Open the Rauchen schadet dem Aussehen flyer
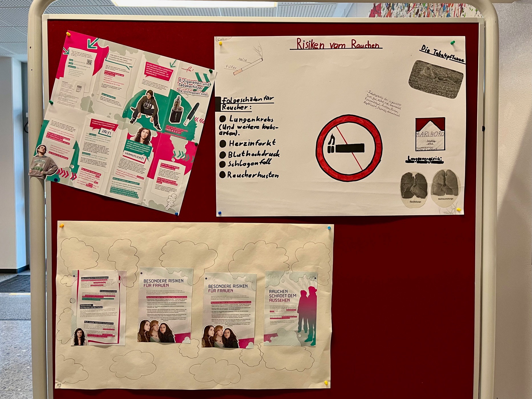This screenshot has width=532, height=399. click(290, 308)
